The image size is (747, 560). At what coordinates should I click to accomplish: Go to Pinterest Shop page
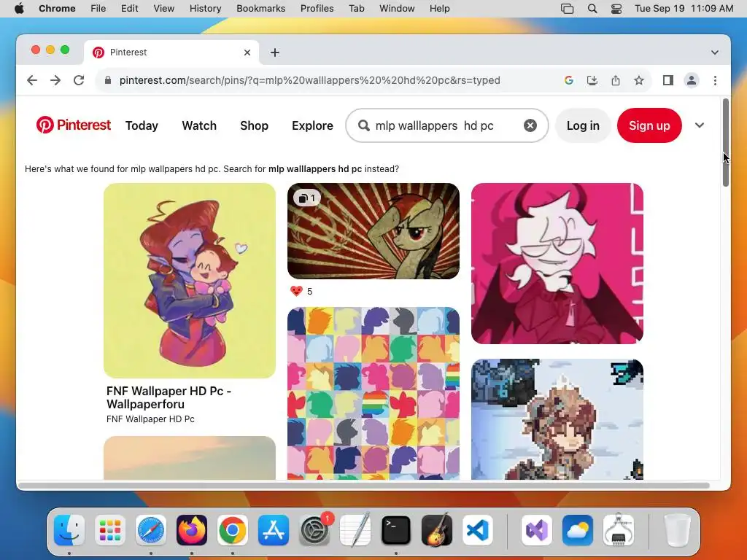(254, 125)
